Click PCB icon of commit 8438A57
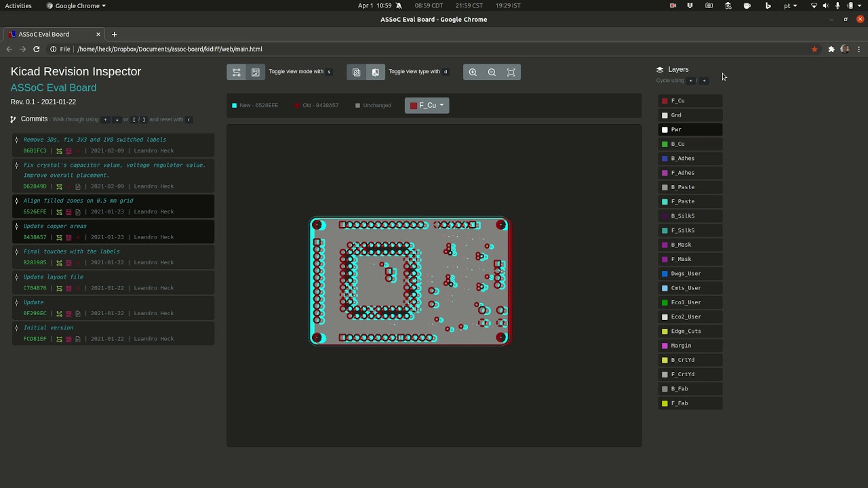868x488 pixels. point(68,237)
